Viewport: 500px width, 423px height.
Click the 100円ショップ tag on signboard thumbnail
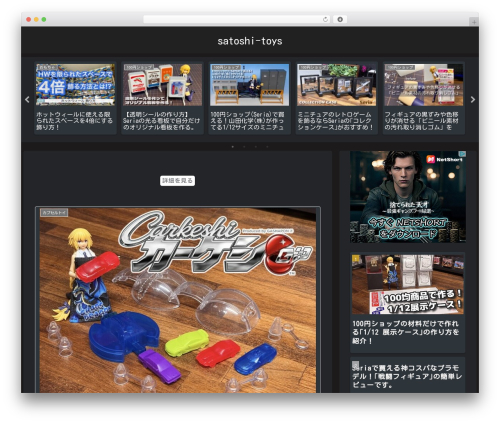(x=139, y=67)
